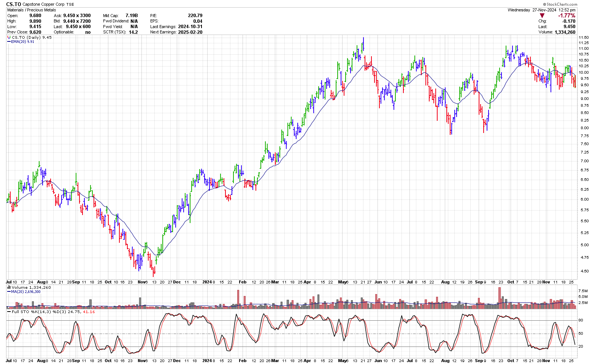The image size is (595, 364).
Task: Click the EPS value 0.04
Action: click(x=198, y=21)
